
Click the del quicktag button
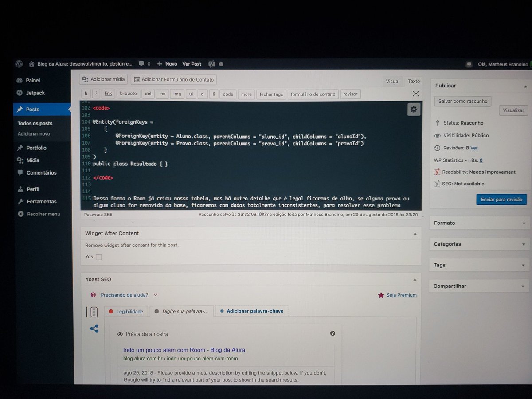pyautogui.click(x=148, y=94)
